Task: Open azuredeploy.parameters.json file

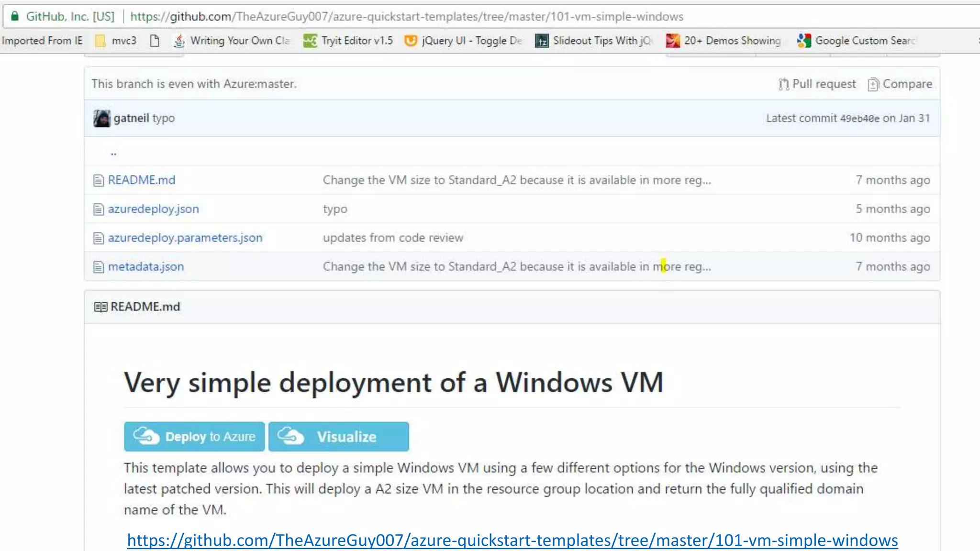Action: pyautogui.click(x=185, y=237)
